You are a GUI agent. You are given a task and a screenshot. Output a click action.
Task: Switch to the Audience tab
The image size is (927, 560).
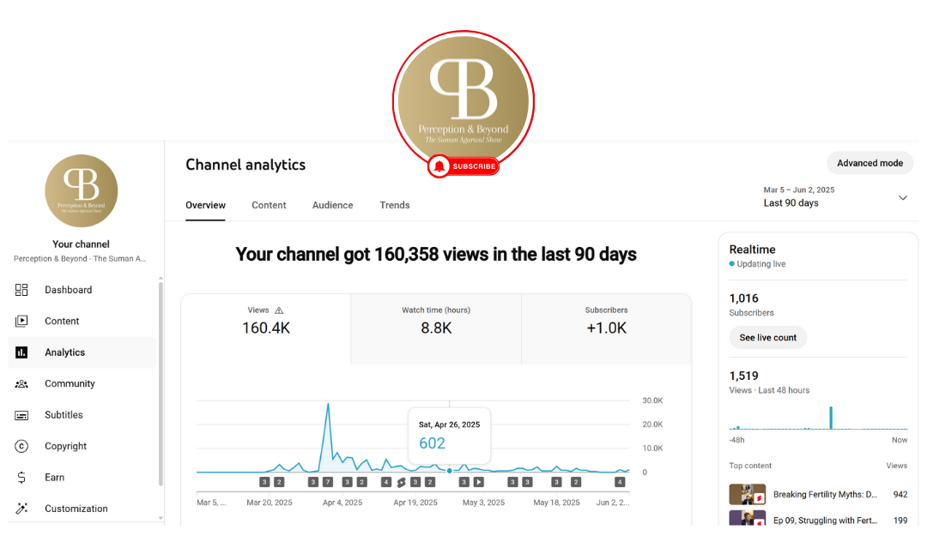332,205
